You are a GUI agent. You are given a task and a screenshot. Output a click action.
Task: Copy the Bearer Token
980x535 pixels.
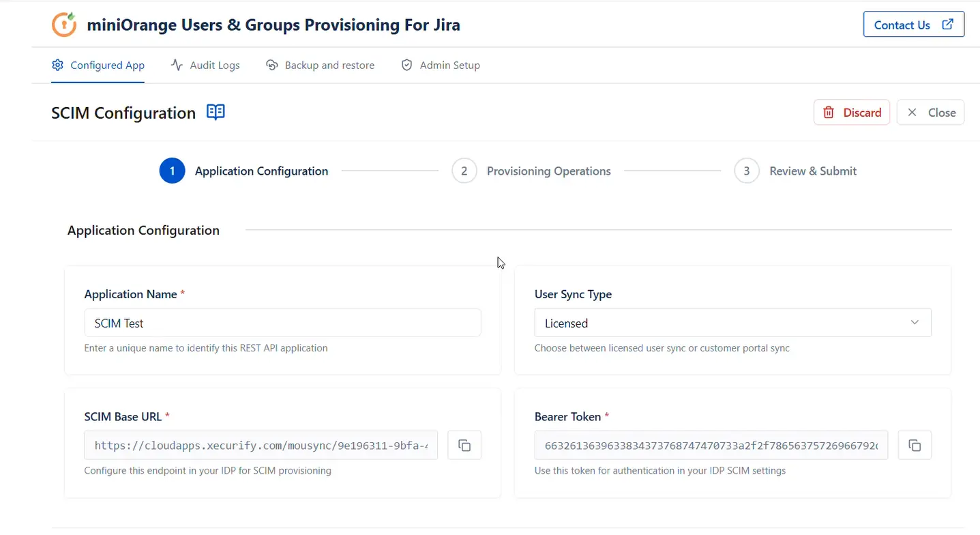pyautogui.click(x=915, y=446)
